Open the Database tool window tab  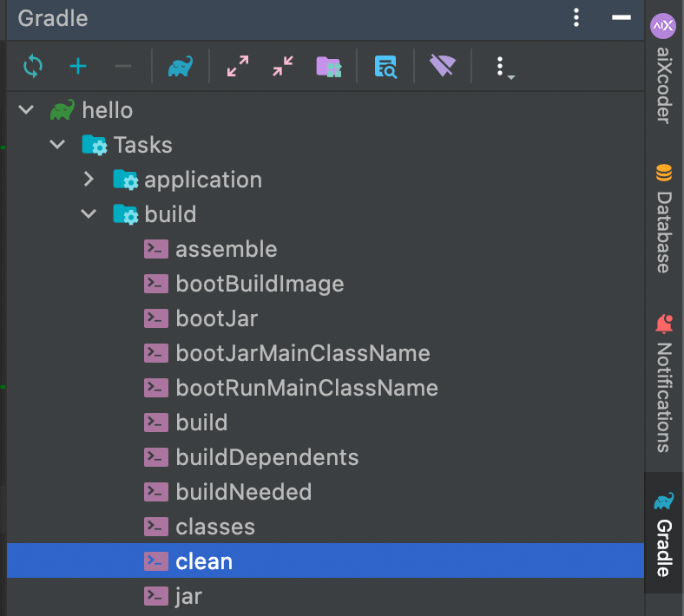663,219
